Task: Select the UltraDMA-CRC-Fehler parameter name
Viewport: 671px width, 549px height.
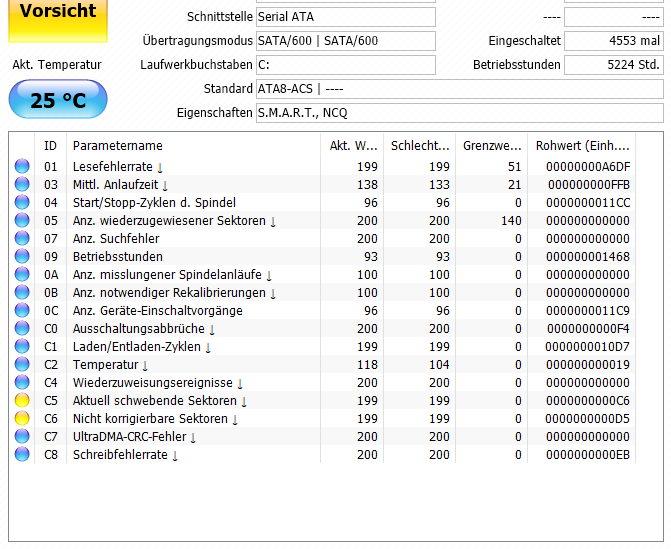Action: (x=130, y=436)
